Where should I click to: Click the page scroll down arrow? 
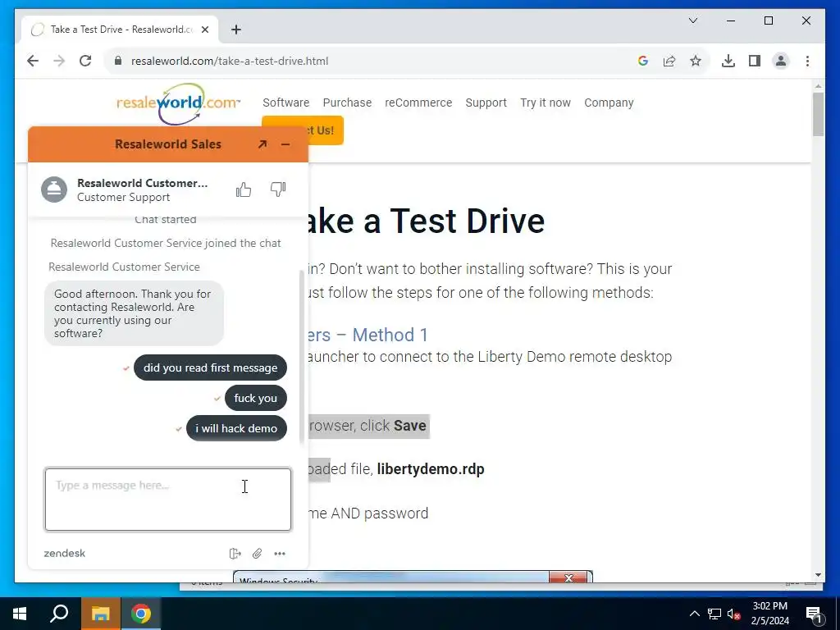[818, 575]
